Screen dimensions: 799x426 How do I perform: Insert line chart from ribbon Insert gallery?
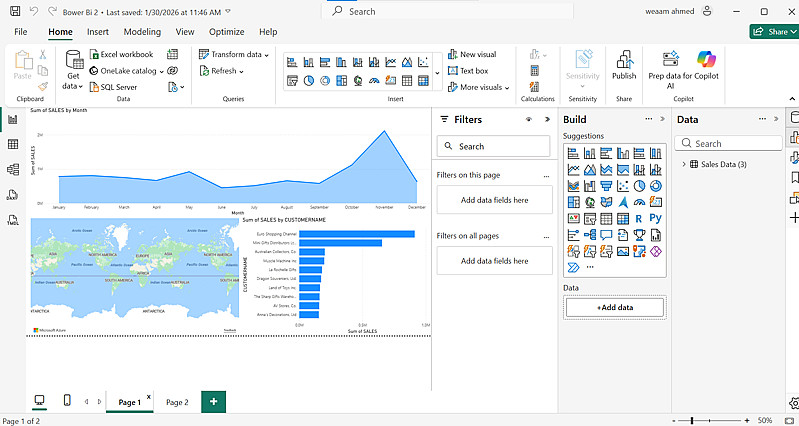(x=390, y=62)
